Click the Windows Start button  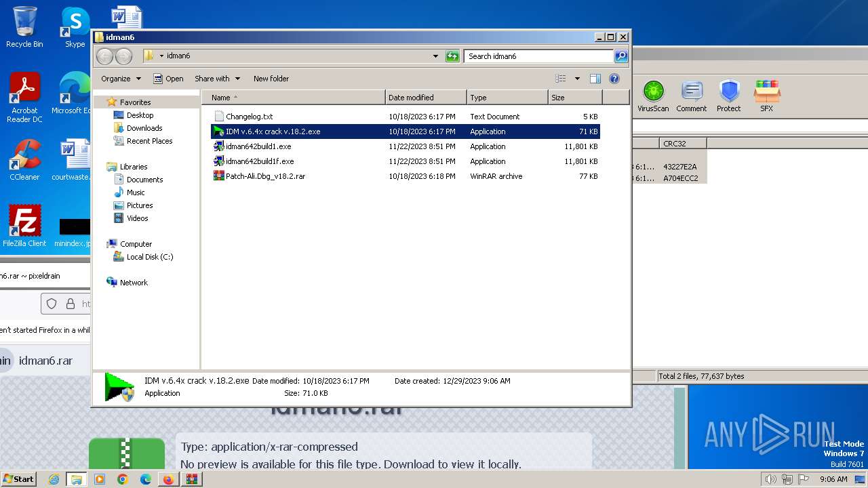(19, 479)
